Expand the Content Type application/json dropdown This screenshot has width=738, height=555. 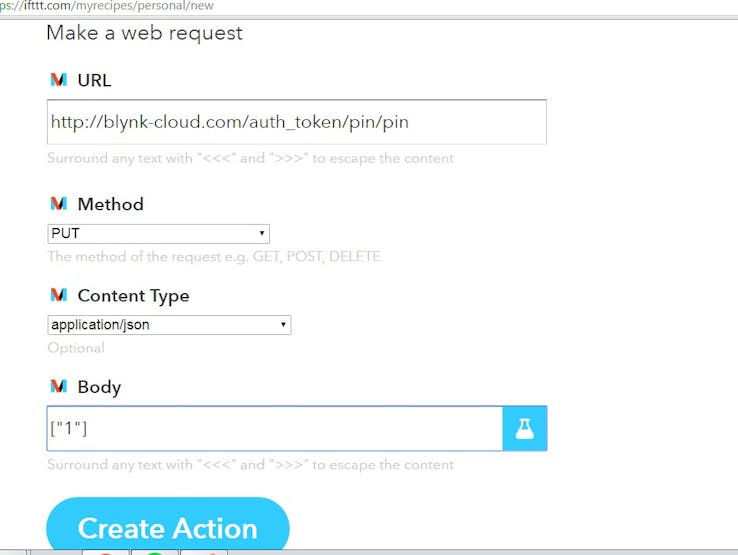(169, 325)
